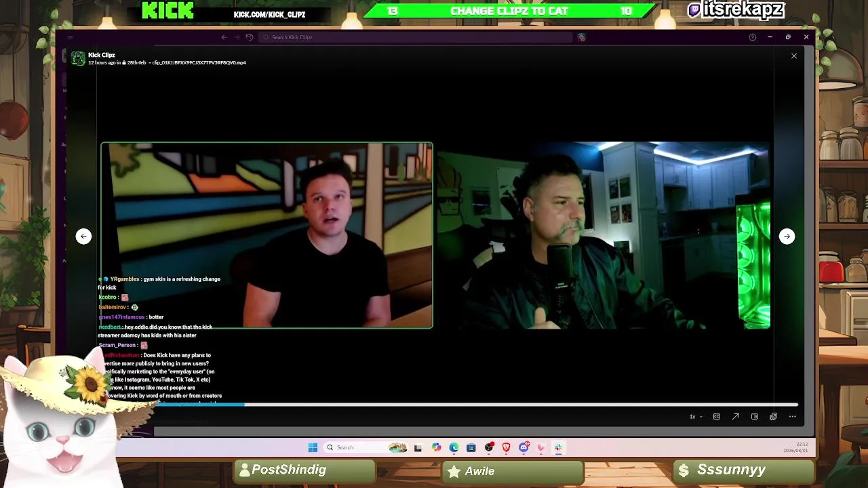Image resolution: width=868 pixels, height=488 pixels.
Task: Click the Search Kick Clipz field
Action: coord(416,37)
